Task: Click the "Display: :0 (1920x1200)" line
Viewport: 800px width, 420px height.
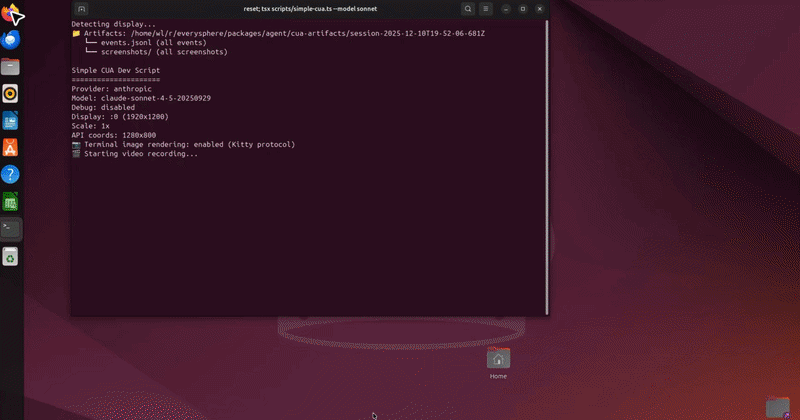Action: pyautogui.click(x=120, y=116)
